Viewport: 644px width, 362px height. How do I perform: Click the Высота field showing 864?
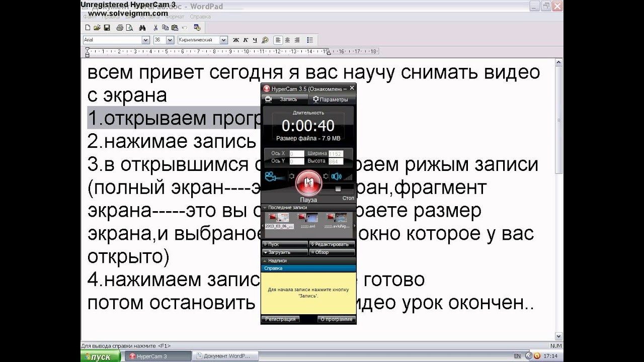tap(336, 161)
